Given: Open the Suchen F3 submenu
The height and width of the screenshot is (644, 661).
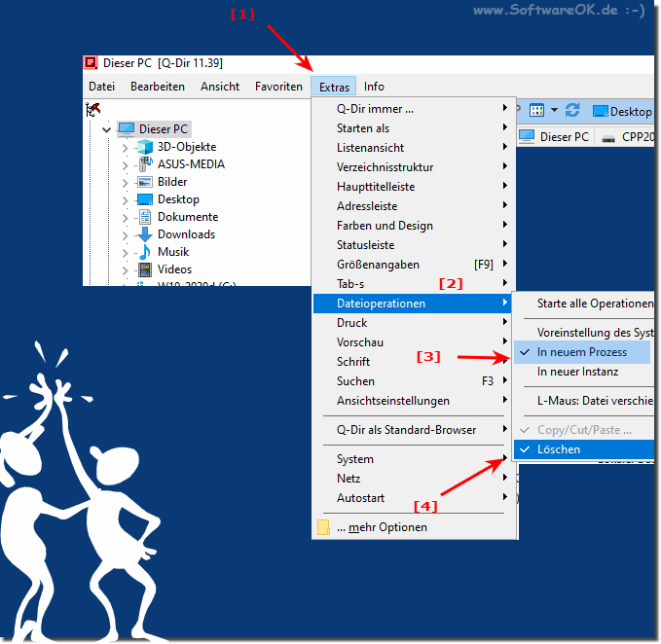Looking at the screenshot, I should click(414, 381).
